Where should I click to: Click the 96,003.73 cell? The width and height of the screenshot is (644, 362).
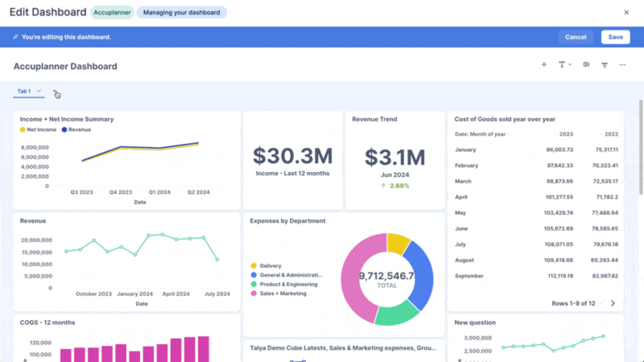[559, 150]
